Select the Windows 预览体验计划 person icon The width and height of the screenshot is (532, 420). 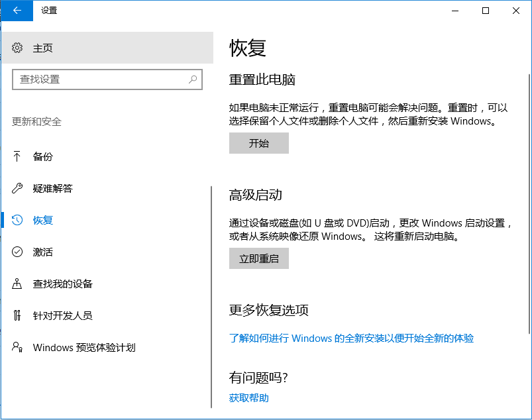(x=17, y=347)
